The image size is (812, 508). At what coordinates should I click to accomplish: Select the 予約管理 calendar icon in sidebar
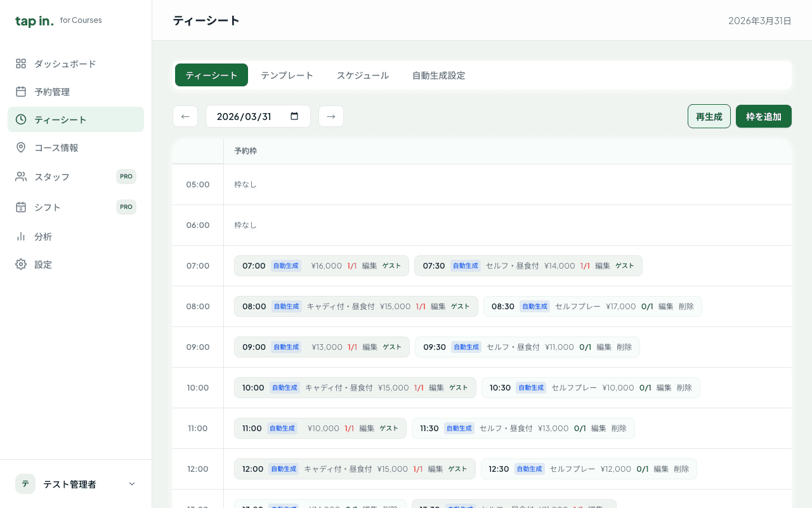[x=20, y=91]
